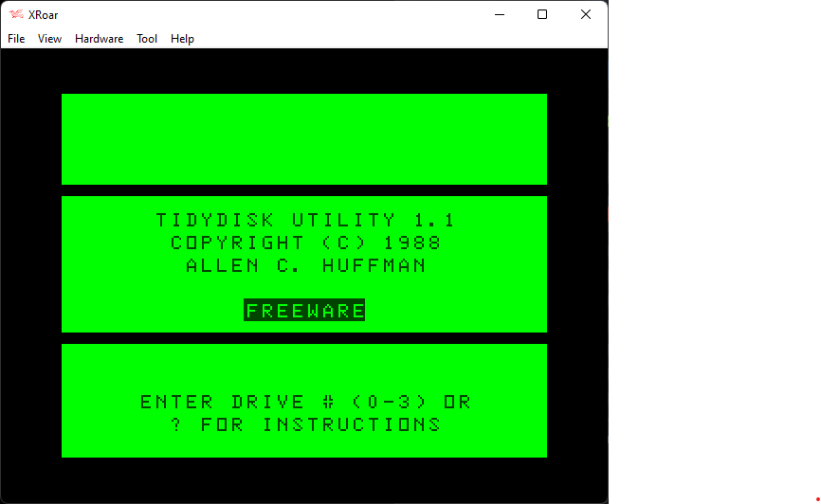Click the TIDYDISK UTILITY 1.1 title text

306,220
